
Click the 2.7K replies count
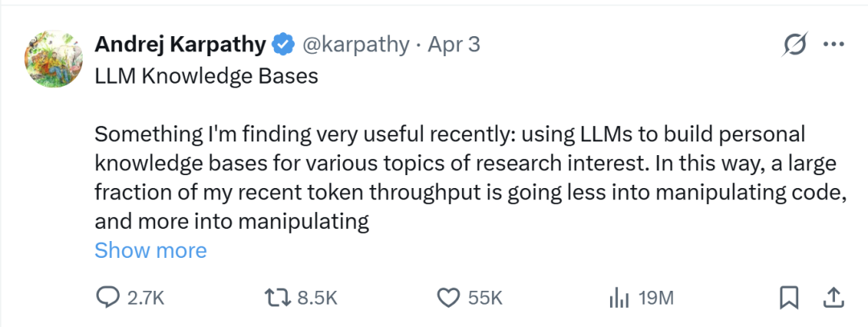(x=145, y=298)
